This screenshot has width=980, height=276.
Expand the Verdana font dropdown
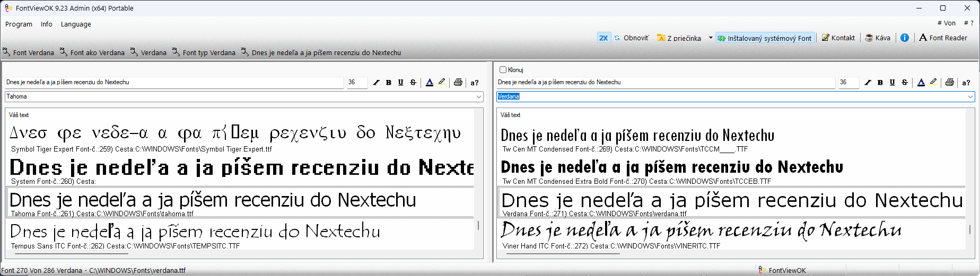pos(970,97)
